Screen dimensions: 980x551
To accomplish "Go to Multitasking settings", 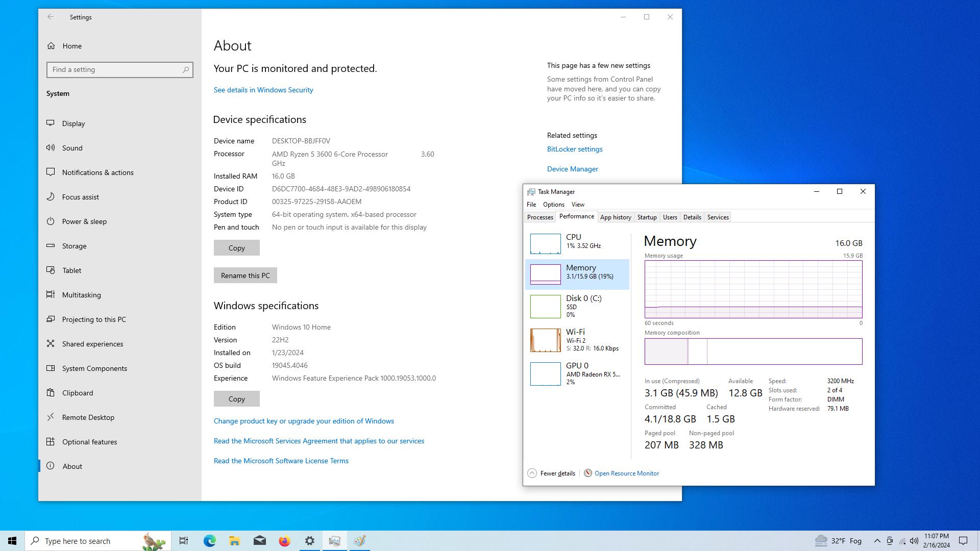I will (x=120, y=295).
